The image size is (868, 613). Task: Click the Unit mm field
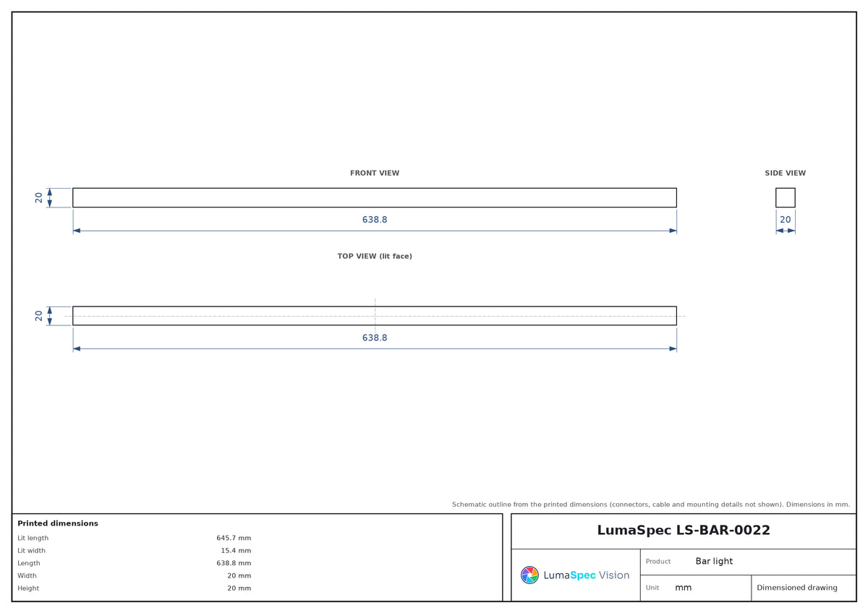(696, 588)
